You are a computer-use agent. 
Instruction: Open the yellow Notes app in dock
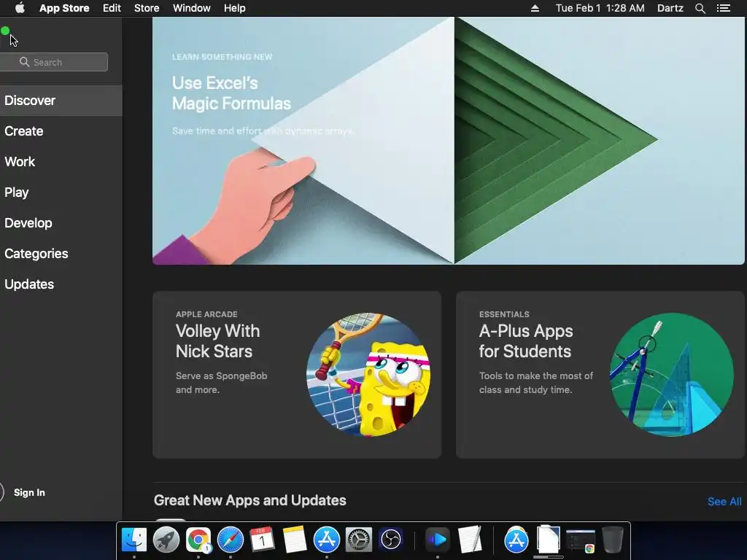pos(294,540)
